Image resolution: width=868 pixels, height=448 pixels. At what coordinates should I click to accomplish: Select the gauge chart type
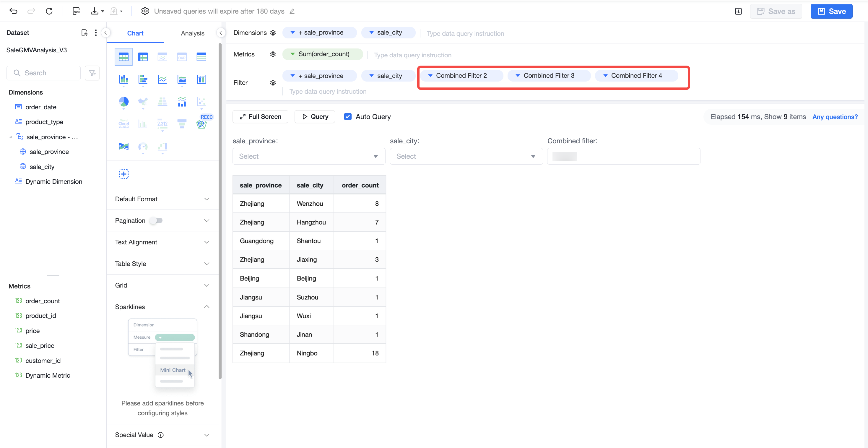click(x=143, y=146)
